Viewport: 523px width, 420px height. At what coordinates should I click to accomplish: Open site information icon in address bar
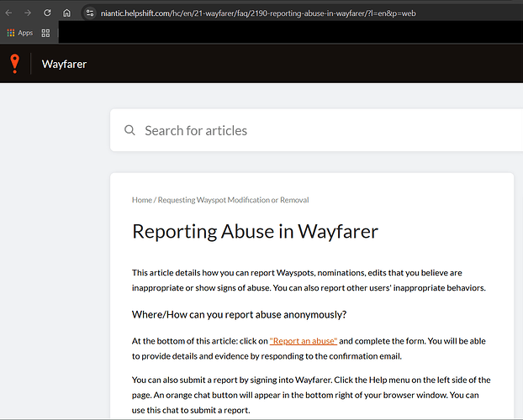(90, 13)
